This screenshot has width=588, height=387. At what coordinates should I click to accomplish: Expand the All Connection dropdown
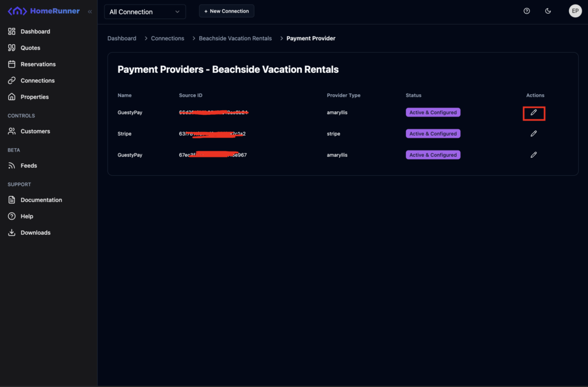pyautogui.click(x=145, y=11)
